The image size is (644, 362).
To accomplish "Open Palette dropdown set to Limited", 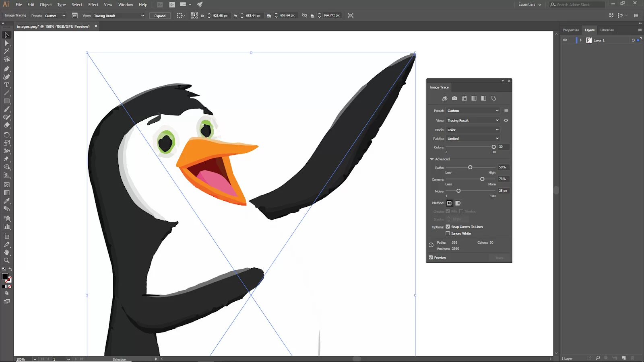I will (x=473, y=138).
